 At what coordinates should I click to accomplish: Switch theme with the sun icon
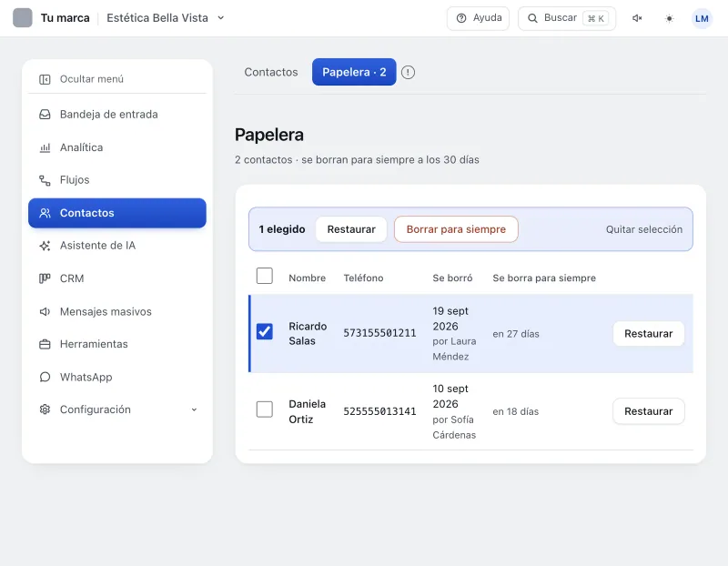click(669, 18)
